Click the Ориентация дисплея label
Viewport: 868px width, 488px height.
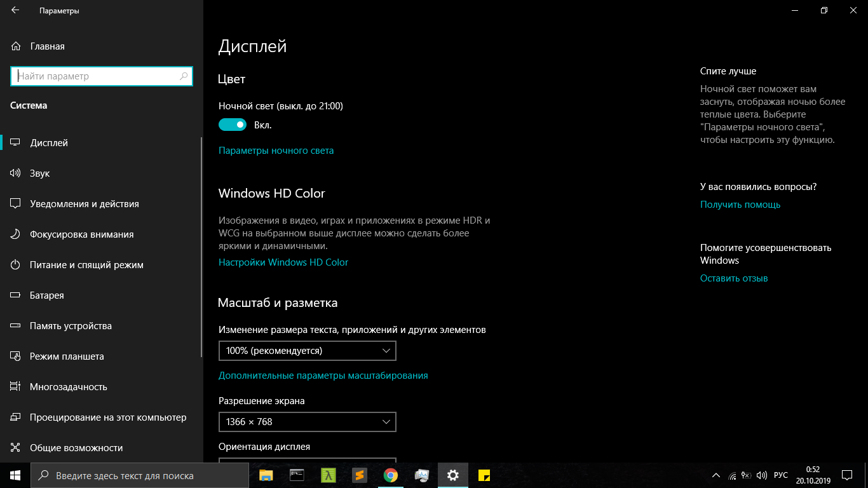(264, 447)
